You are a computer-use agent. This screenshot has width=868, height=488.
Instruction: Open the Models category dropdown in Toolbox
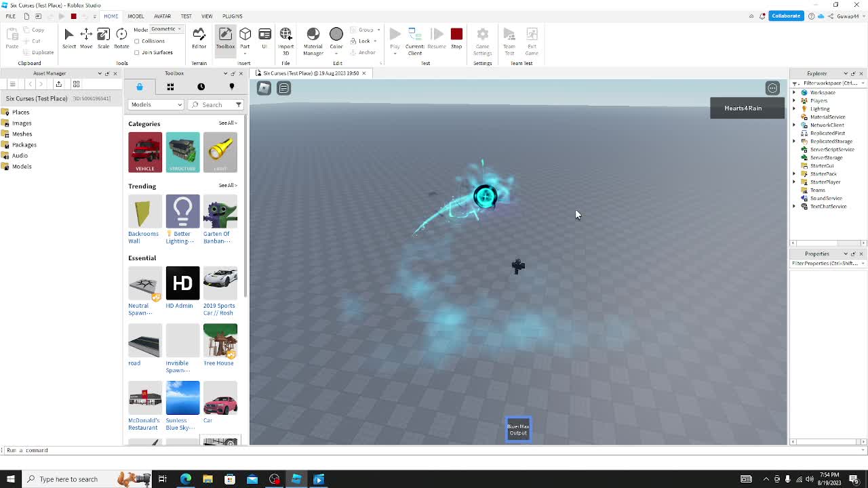pos(156,104)
